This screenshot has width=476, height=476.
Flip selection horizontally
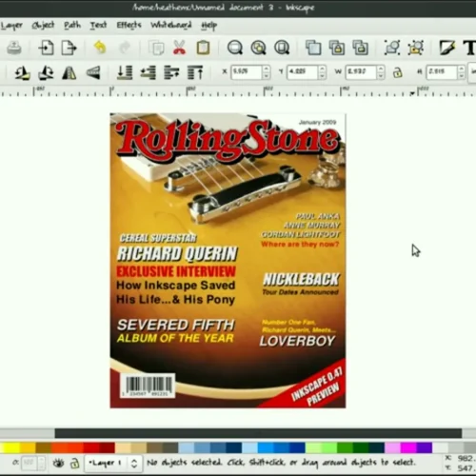coord(69,73)
